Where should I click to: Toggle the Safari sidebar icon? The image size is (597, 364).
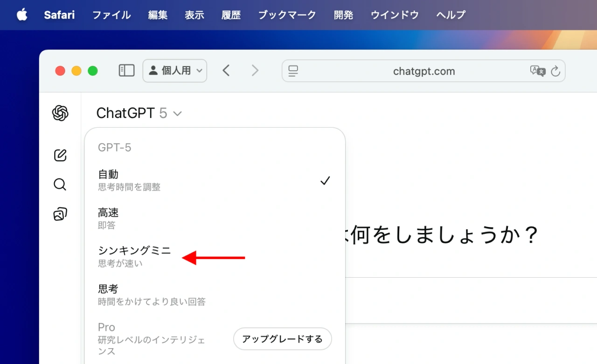(126, 71)
